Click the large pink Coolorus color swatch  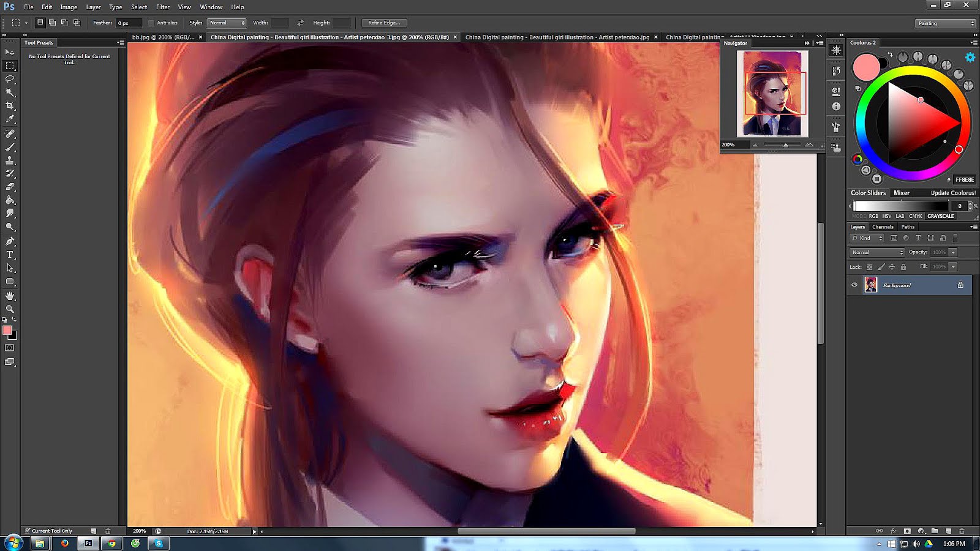pos(866,67)
